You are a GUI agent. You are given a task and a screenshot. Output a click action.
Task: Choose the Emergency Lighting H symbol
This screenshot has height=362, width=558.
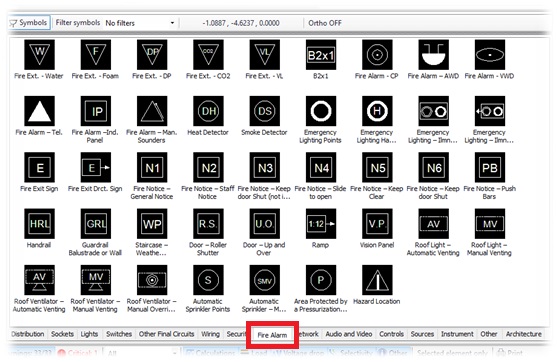click(x=377, y=111)
